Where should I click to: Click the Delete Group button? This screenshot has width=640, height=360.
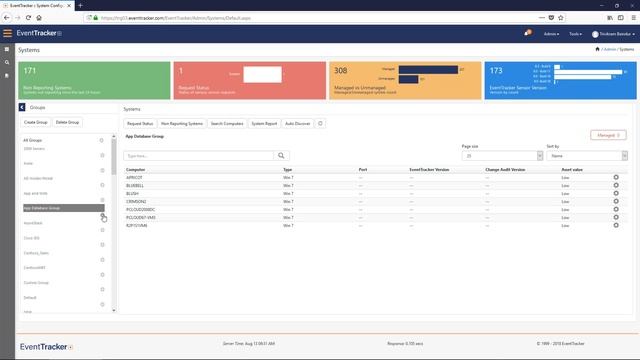pyautogui.click(x=67, y=122)
